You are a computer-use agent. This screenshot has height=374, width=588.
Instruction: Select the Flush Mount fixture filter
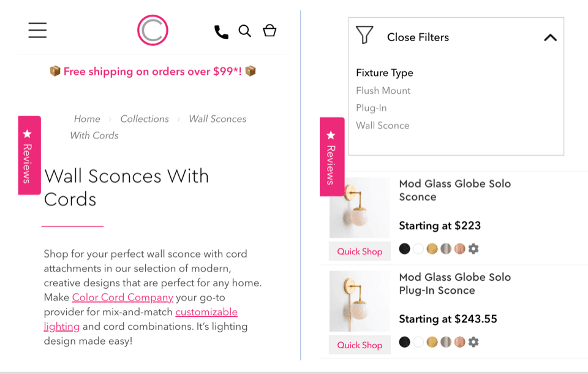click(383, 90)
